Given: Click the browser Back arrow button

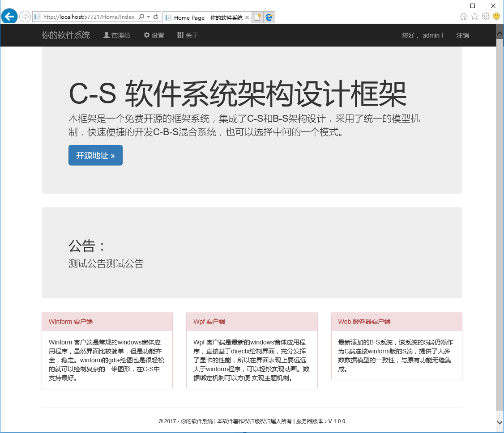Looking at the screenshot, I should click(9, 17).
